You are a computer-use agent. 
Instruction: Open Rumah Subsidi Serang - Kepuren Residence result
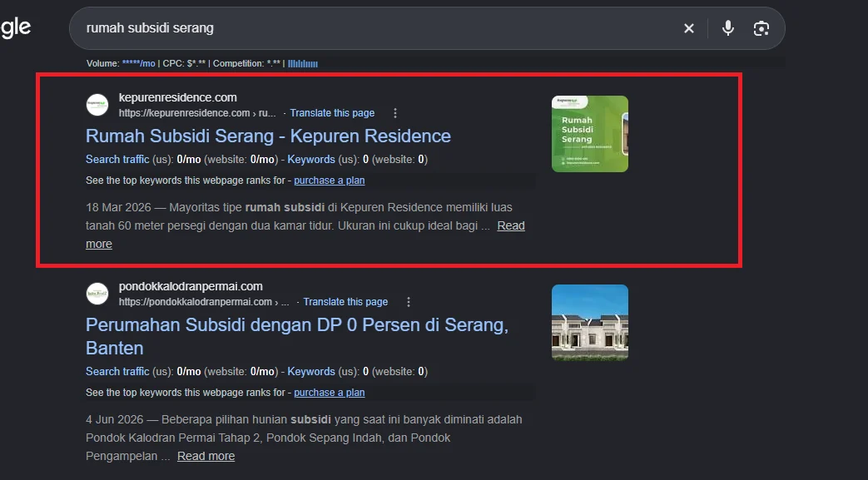coord(269,136)
